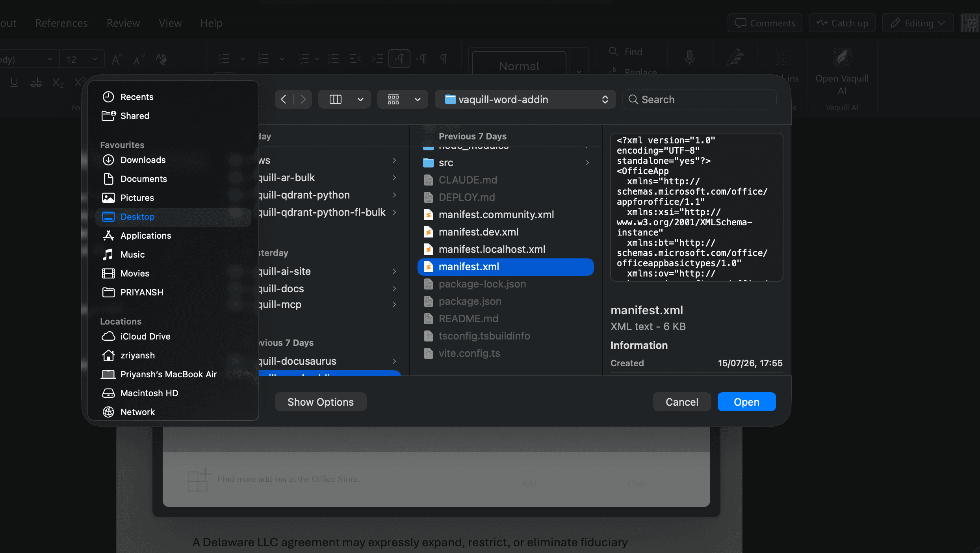The height and width of the screenshot is (553, 980).
Task: Select manifest.community.xml file
Action: (506, 215)
